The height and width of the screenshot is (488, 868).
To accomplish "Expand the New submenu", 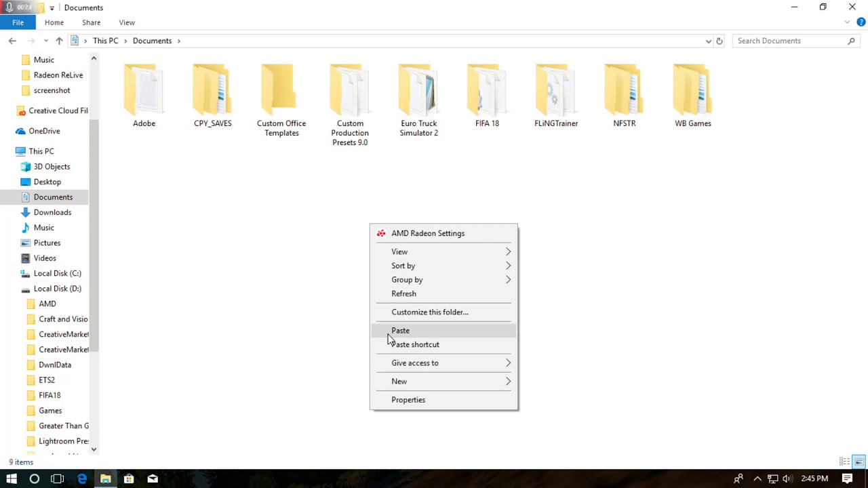I will 443,381.
